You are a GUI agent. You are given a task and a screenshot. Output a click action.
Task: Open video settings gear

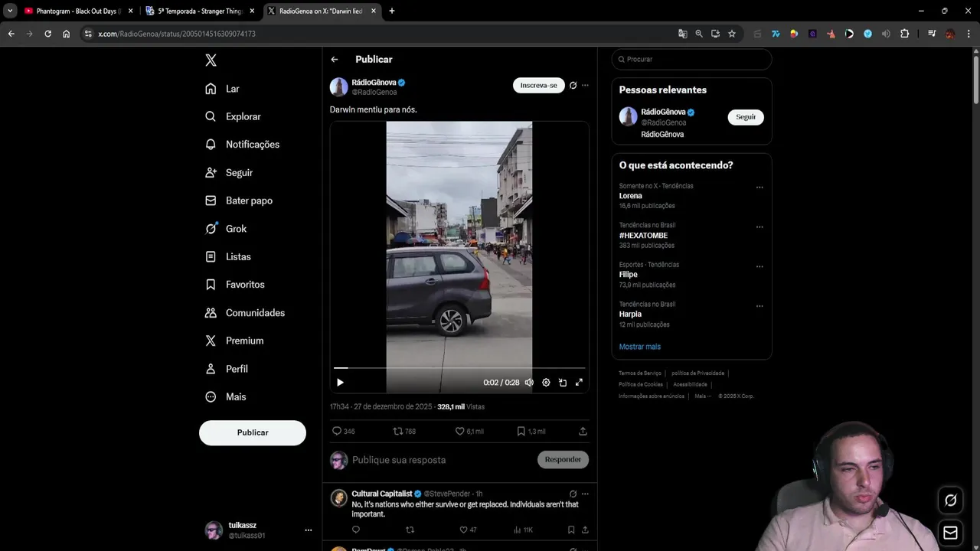(546, 383)
